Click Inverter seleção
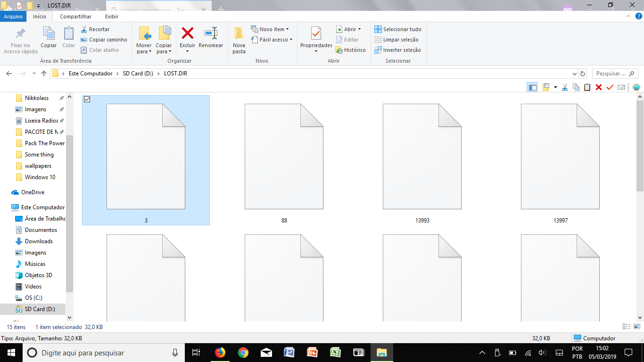The height and width of the screenshot is (362, 644). (x=397, y=50)
